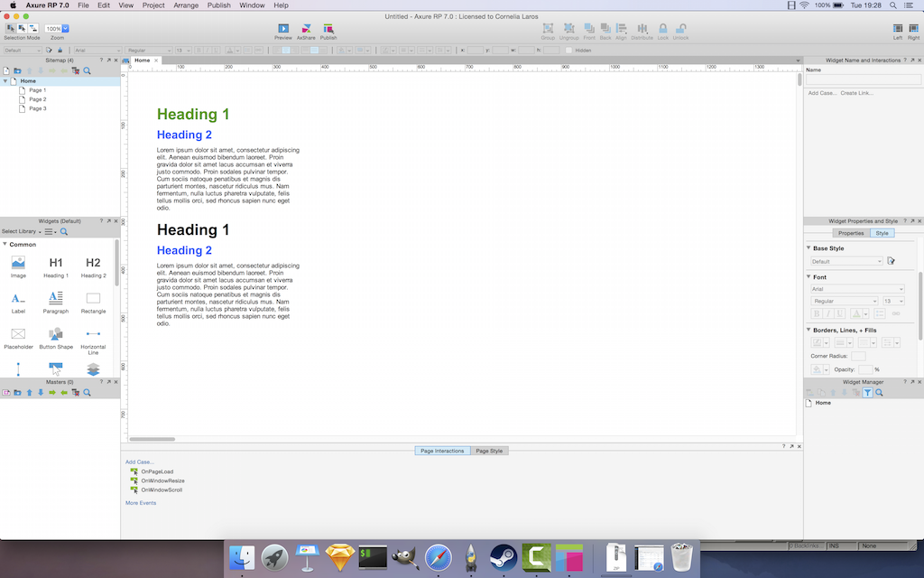Click the Distribute toolbar icon
Image resolution: width=924 pixels, height=578 pixels.
(x=642, y=32)
